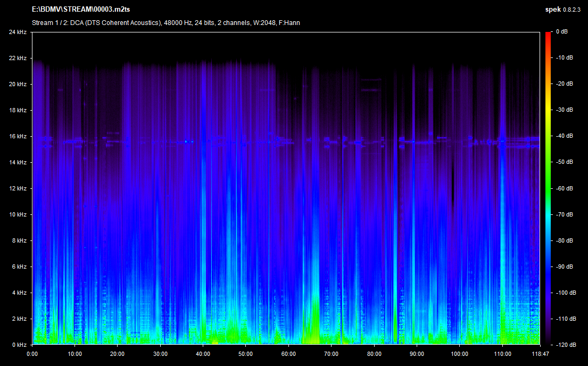Screen dimensions: 588x366
Task: Click the 40:00 time axis marker
Action: [203, 353]
